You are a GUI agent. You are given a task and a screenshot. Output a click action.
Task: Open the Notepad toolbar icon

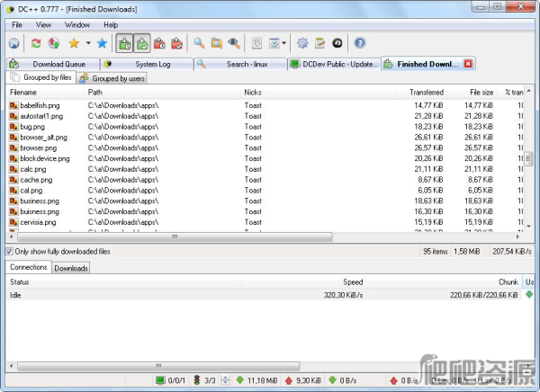pos(319,43)
